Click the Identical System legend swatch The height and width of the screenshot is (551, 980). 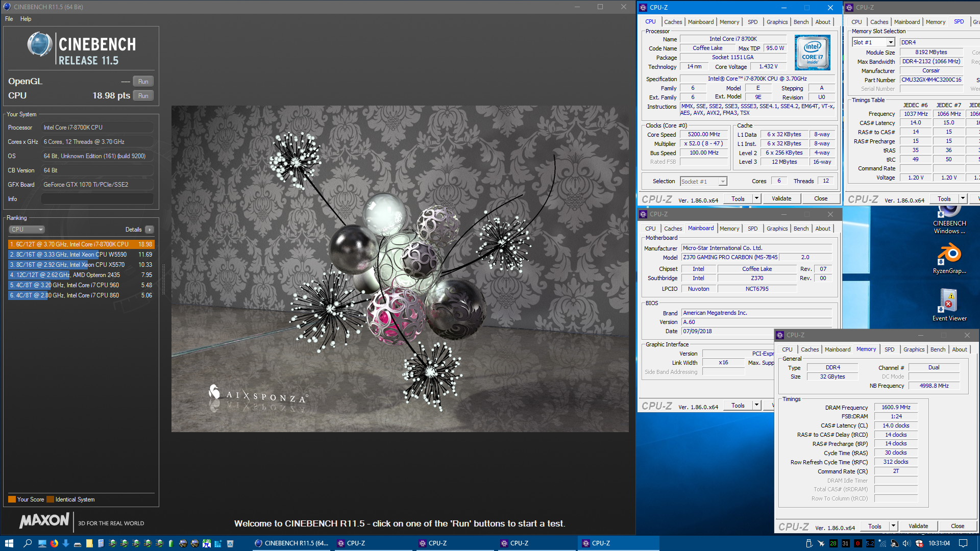point(50,499)
